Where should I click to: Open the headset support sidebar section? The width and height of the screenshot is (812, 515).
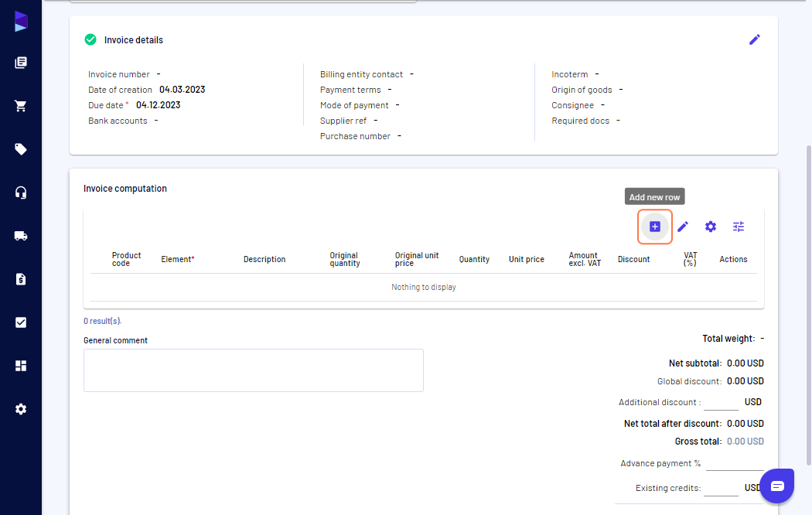click(x=21, y=193)
